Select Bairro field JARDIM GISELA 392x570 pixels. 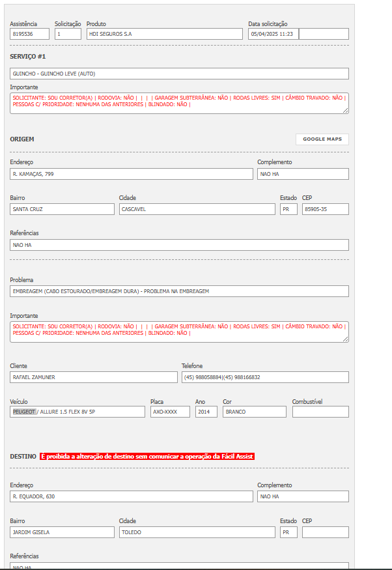(62, 532)
